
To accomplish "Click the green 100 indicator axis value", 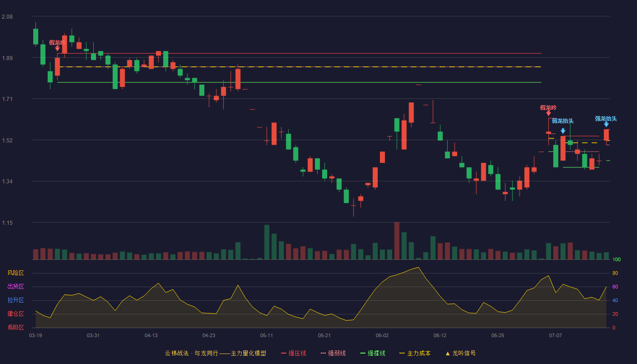I will pos(617,260).
